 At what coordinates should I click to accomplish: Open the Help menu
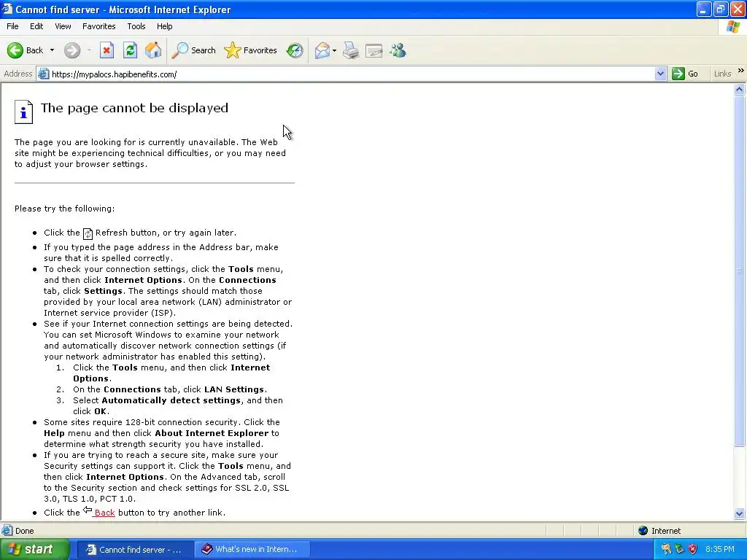164,26
